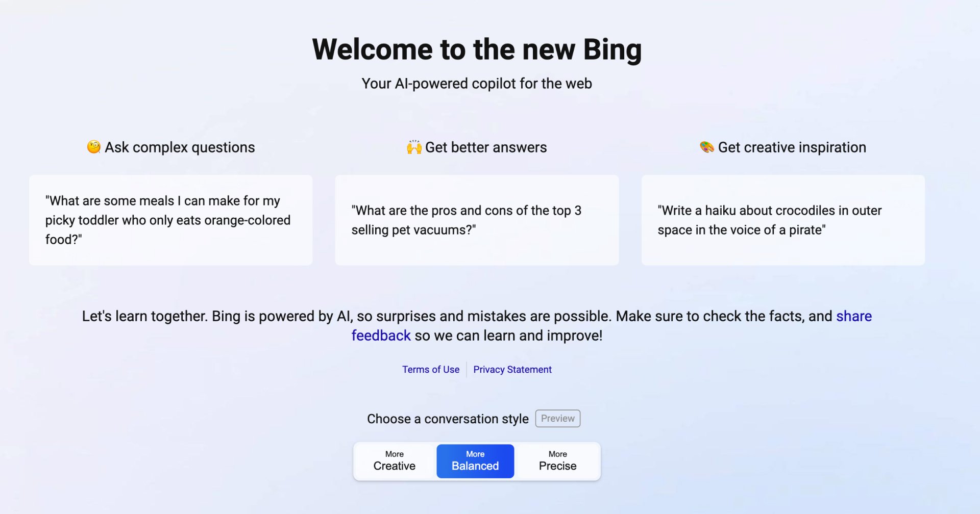Click the AI-powered copilot tagline
The width and height of the screenshot is (980, 514).
tap(477, 83)
